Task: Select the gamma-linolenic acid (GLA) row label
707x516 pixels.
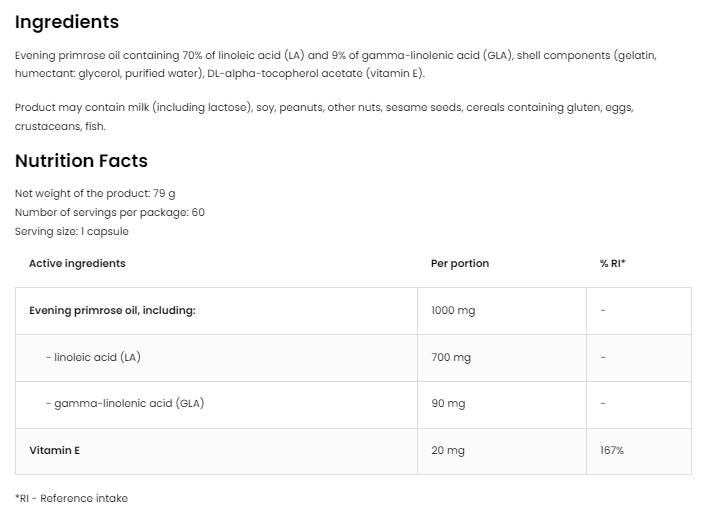Action: 125,403
